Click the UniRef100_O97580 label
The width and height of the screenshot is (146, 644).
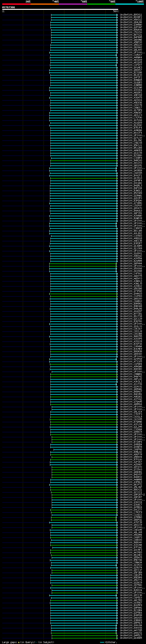click(131, 585)
